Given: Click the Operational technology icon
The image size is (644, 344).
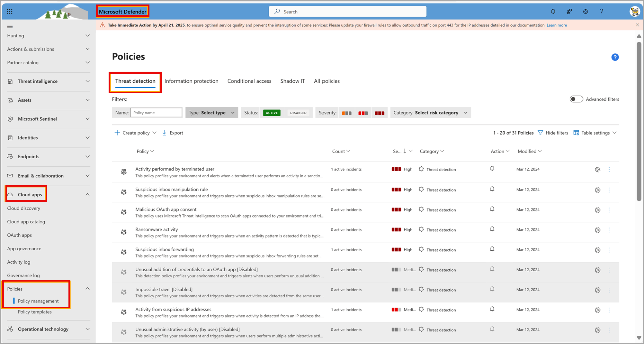Looking at the screenshot, I should click(x=10, y=329).
